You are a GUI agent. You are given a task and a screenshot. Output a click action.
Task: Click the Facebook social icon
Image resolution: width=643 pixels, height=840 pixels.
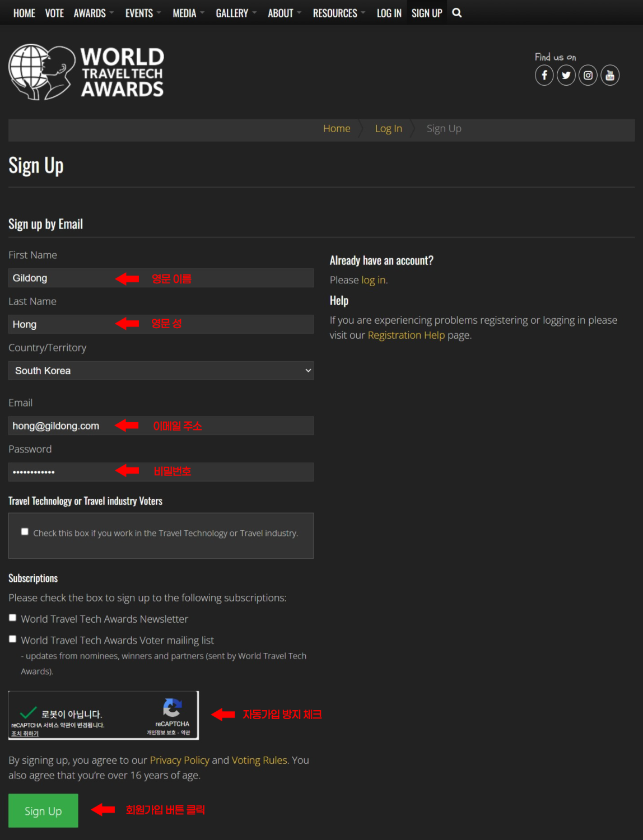pyautogui.click(x=544, y=75)
